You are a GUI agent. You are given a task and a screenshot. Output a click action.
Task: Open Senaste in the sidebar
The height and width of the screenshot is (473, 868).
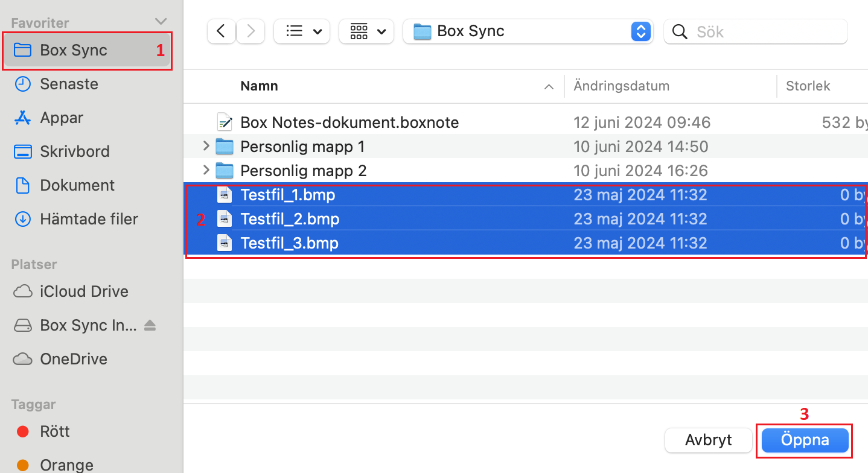(x=69, y=84)
